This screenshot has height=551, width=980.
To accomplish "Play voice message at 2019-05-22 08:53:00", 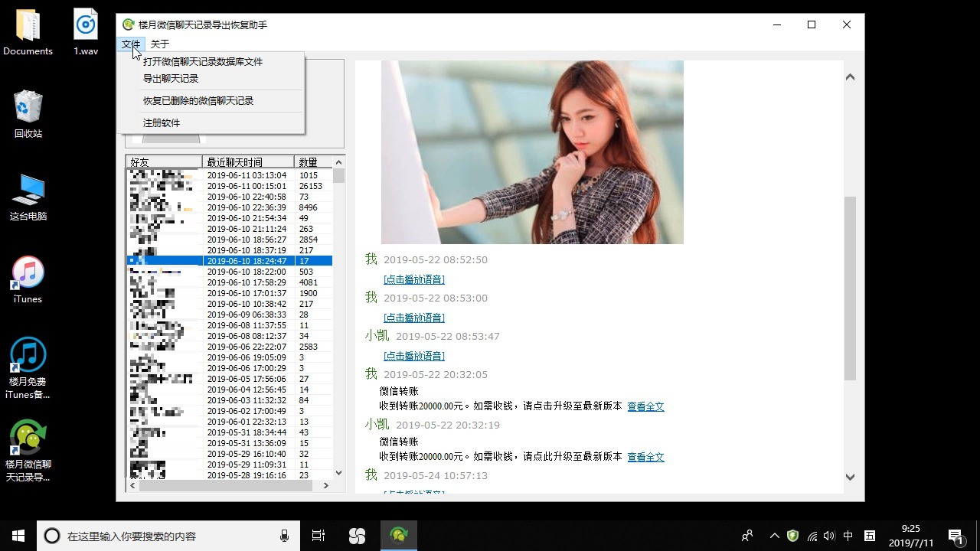I will click(414, 318).
